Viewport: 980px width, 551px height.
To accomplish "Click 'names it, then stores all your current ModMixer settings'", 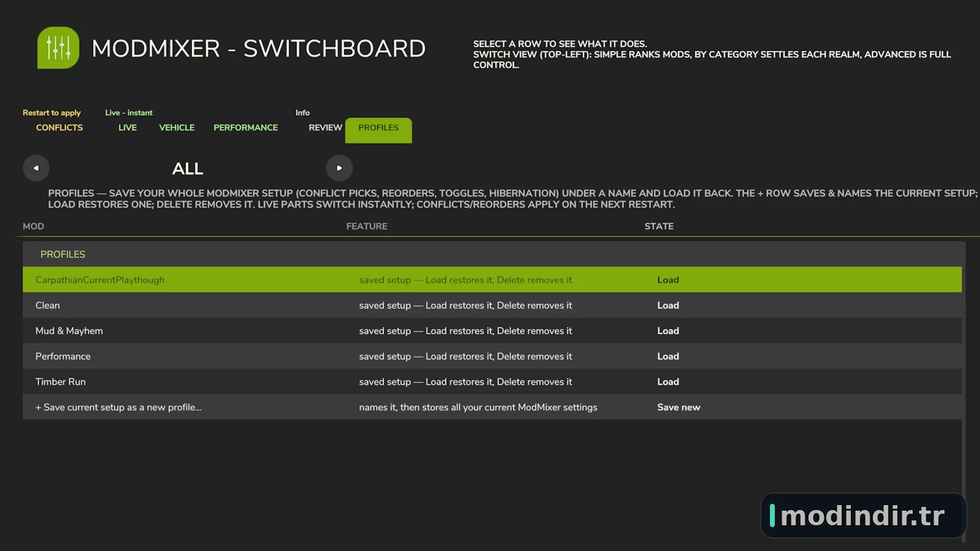I will 478,407.
